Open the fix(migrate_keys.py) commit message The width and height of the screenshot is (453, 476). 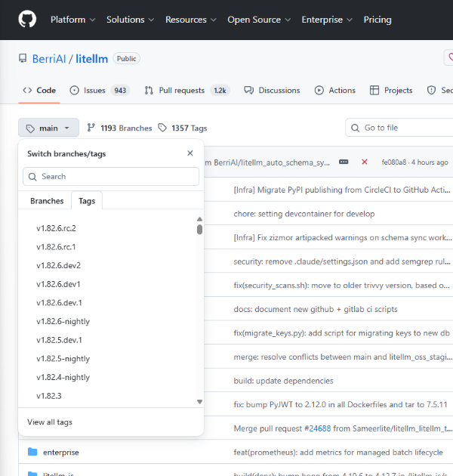tap(342, 333)
